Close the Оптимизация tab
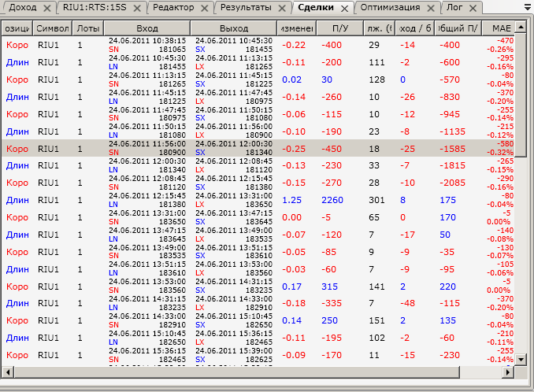This screenshot has height=392, width=534. 429,8
